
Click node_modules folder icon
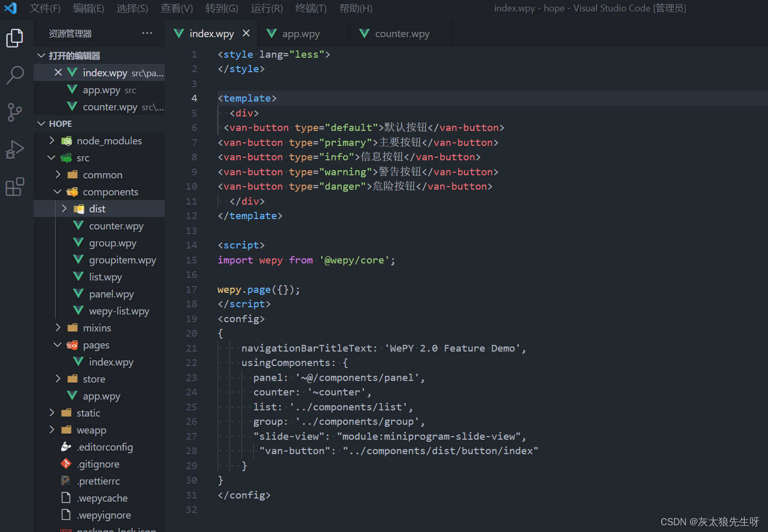point(66,141)
